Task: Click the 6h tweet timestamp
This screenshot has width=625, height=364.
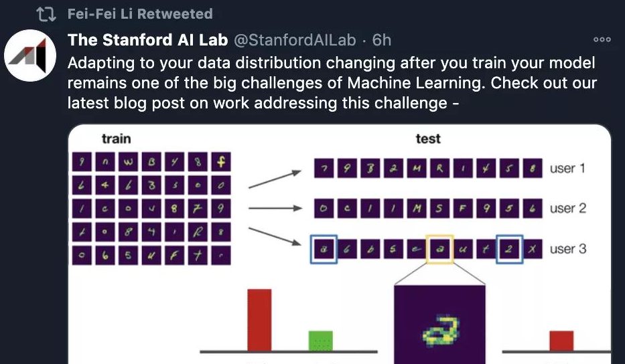Action: pos(382,40)
